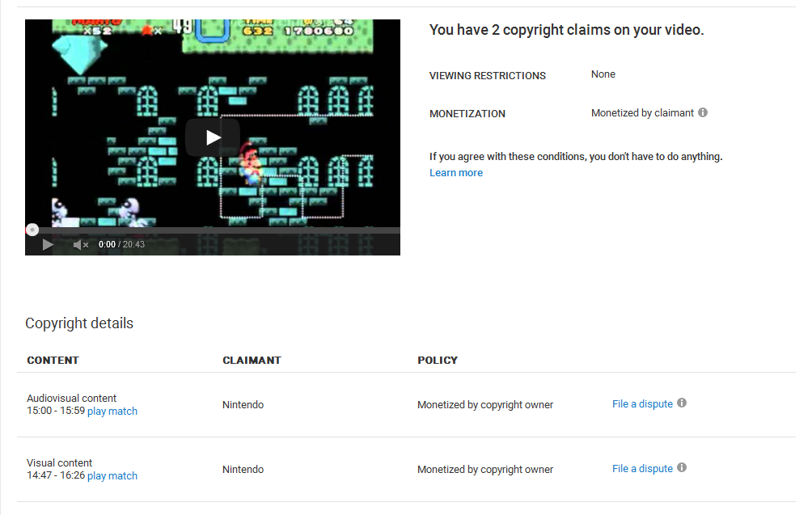Play match for Visual content 14:47 - 16:26
Screen dimensions: 812x515
[112, 475]
